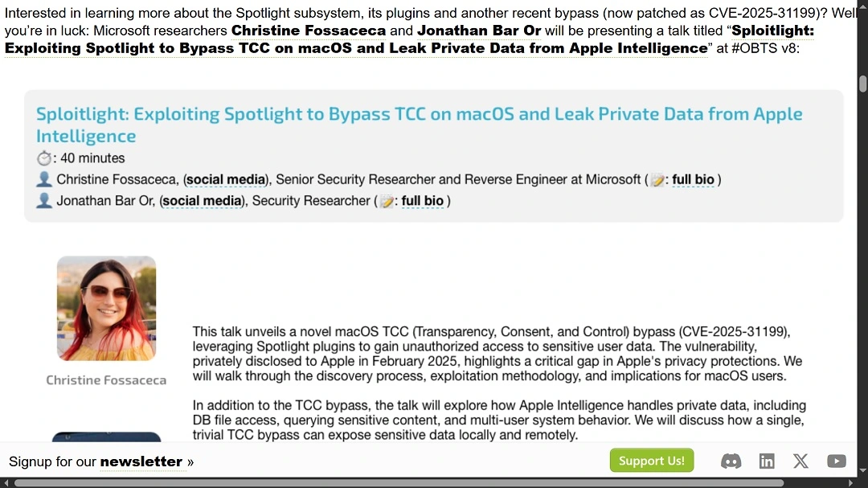This screenshot has height=488, width=868.
Task: Click the person icon next to Christine Fossaceca
Action: (43, 178)
